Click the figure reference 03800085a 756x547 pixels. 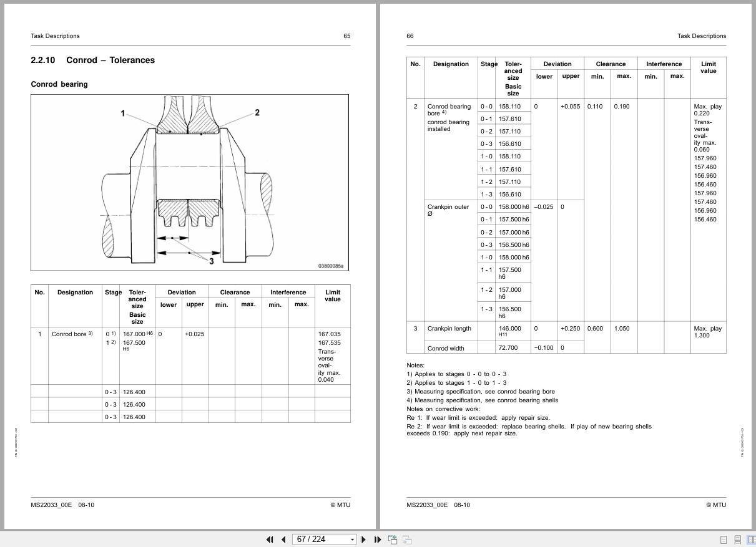pyautogui.click(x=331, y=266)
